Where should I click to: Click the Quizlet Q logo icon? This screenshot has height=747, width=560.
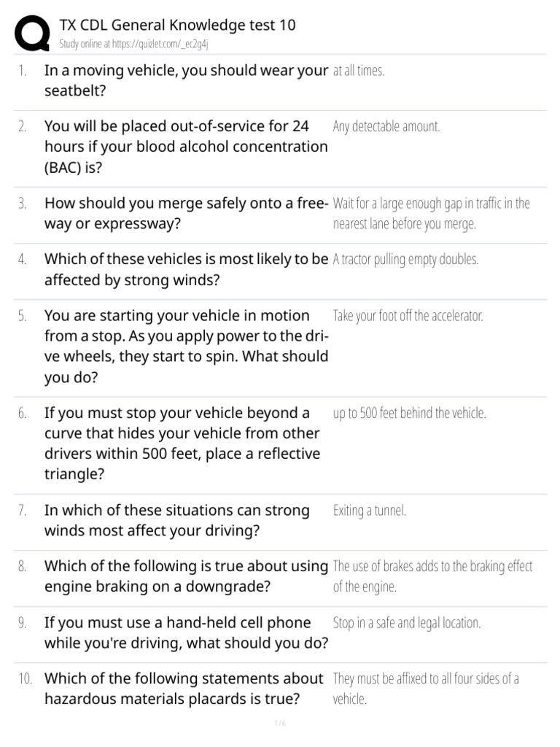[32, 34]
